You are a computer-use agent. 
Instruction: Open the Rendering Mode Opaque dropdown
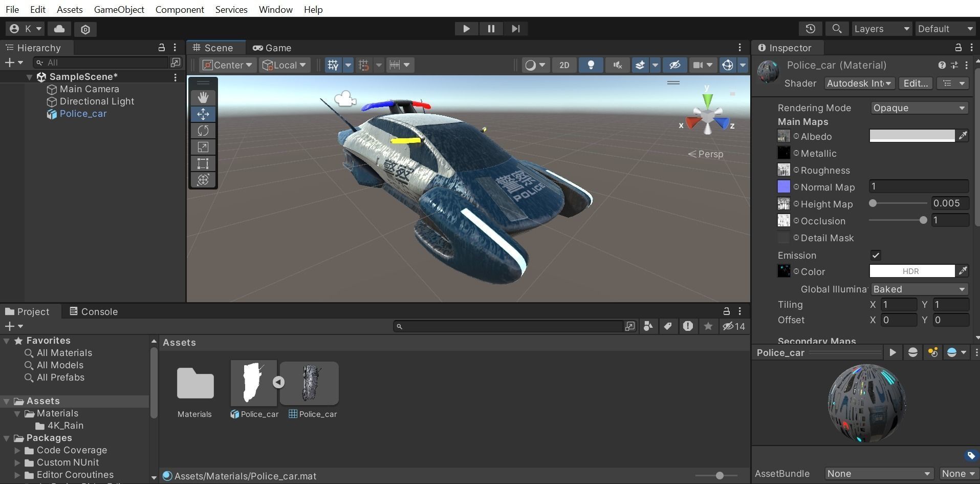(919, 108)
